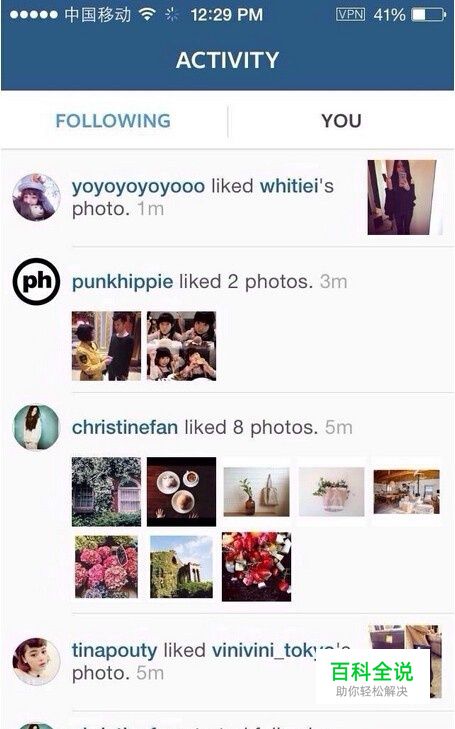Viewport: 455px width, 729px height.
Task: Open yoyoyoyoyooo's profile avatar
Action: (36, 197)
